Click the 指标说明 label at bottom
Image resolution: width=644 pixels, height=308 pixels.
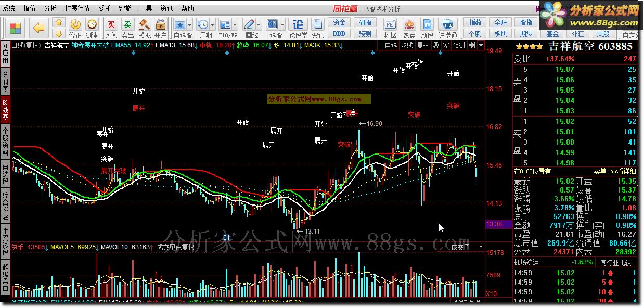click(x=468, y=302)
